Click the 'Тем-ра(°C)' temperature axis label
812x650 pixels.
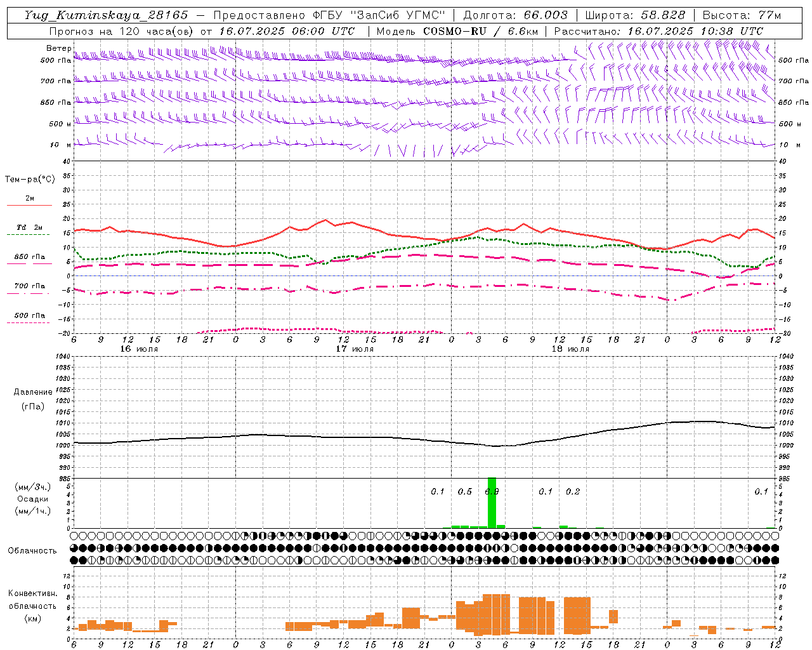(30, 180)
